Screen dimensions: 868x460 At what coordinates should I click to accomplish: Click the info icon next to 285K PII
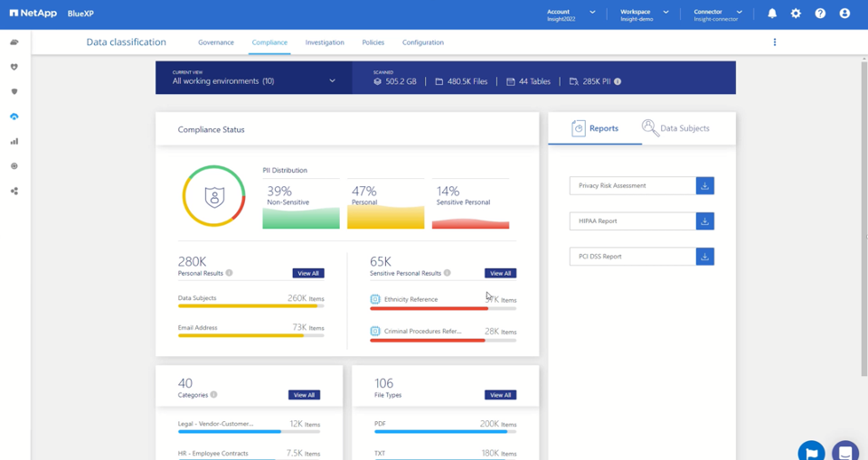pos(618,81)
